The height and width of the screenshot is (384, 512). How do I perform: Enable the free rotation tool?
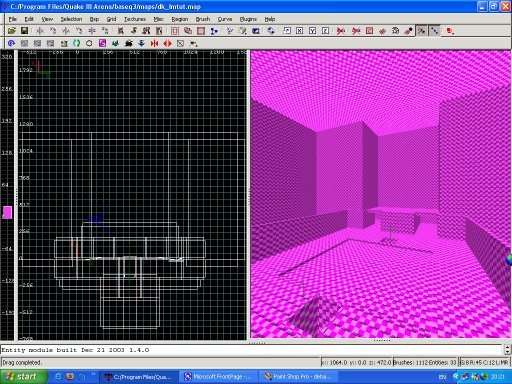pyautogui.click(x=271, y=31)
